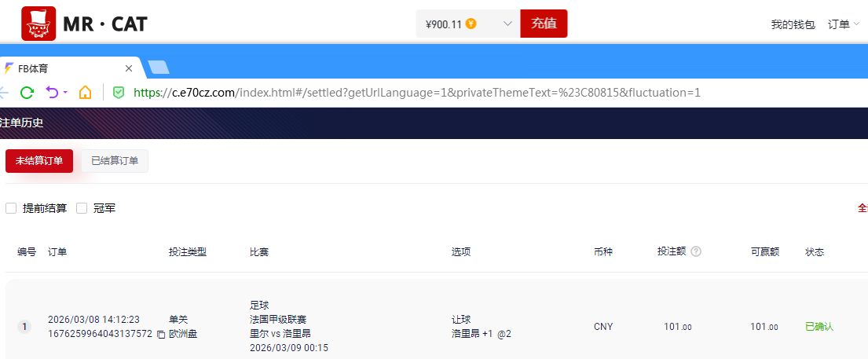Click the FB体育 tab favicon
This screenshot has height=359, width=868.
tap(9, 68)
